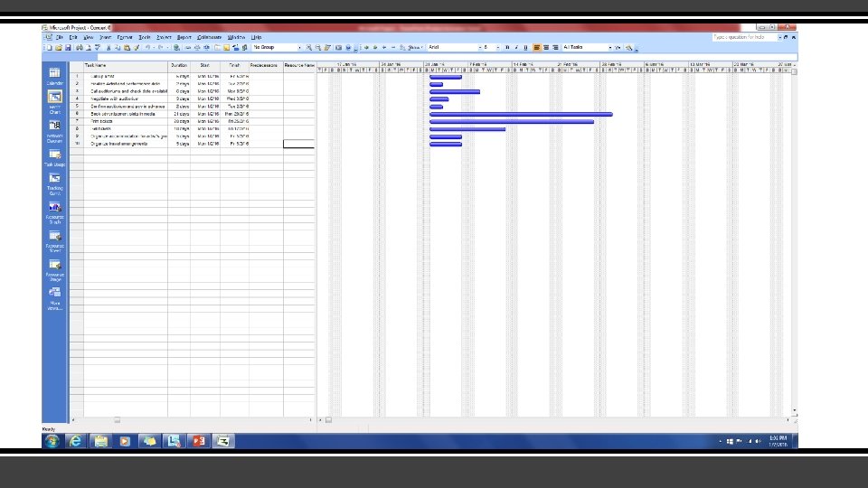The image size is (868, 488).
Task: Toggle Bold formatting
Action: [507, 48]
